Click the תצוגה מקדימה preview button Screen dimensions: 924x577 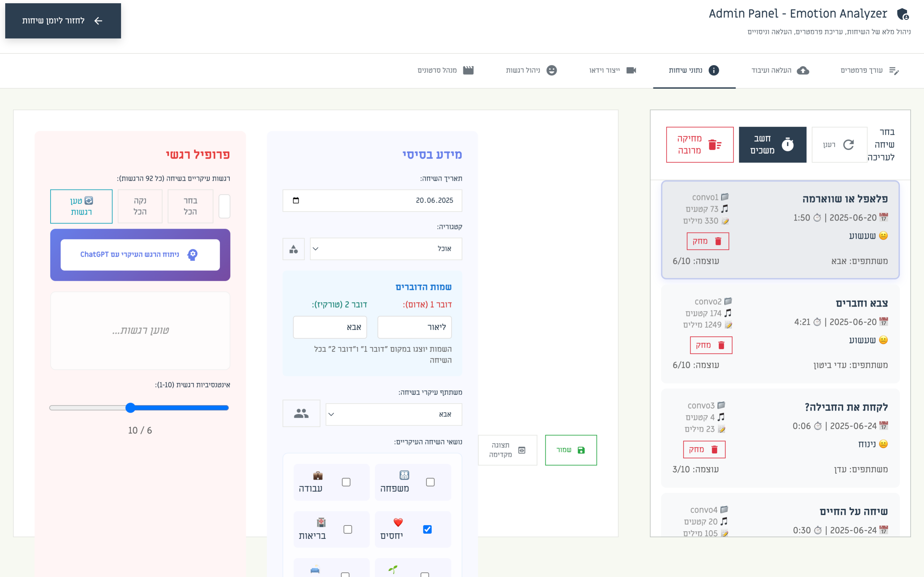coord(508,450)
